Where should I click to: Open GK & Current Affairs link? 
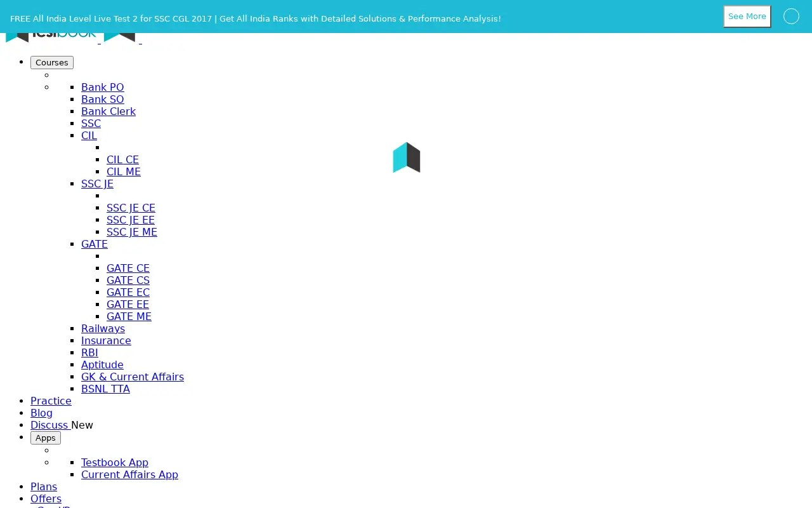coord(133,377)
